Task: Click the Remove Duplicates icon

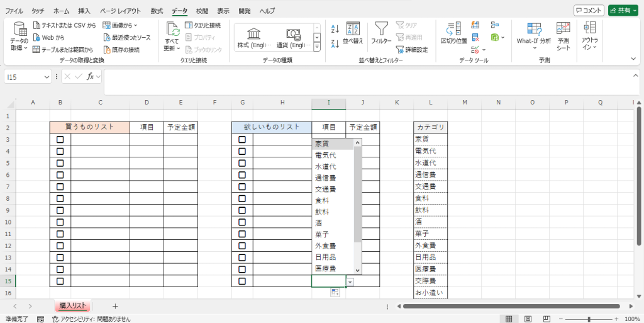Action: tap(476, 38)
